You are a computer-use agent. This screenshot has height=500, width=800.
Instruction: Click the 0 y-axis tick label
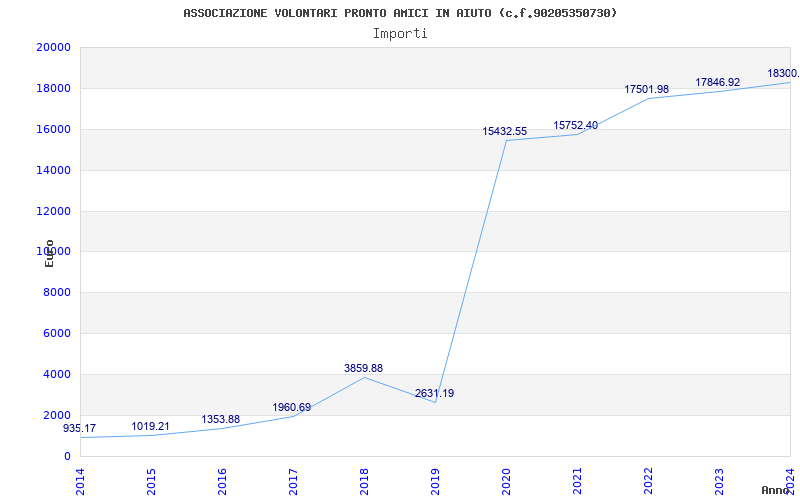(67, 456)
